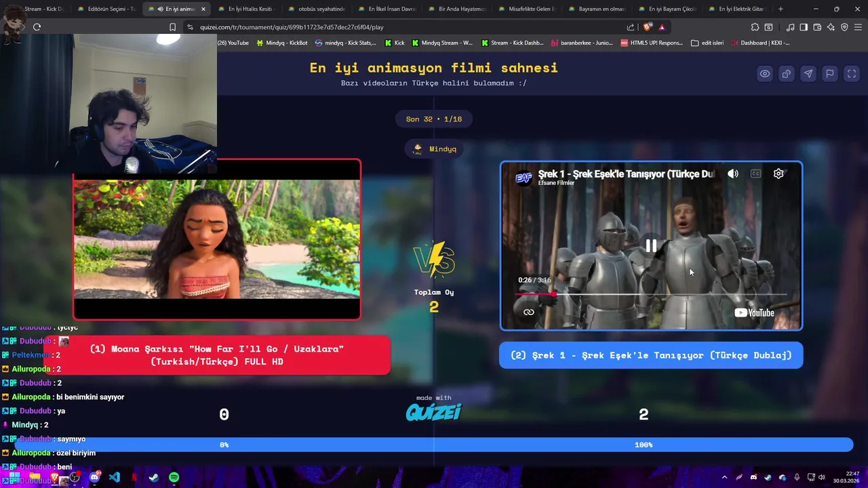The width and height of the screenshot is (868, 488).
Task: Open the Brave Wallet icon
Action: click(x=817, y=27)
